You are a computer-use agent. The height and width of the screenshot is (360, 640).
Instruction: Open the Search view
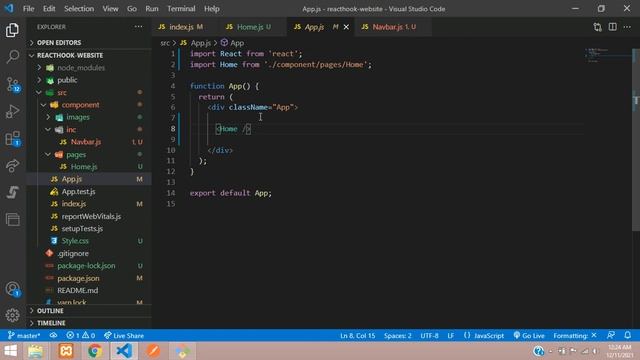tap(12, 57)
